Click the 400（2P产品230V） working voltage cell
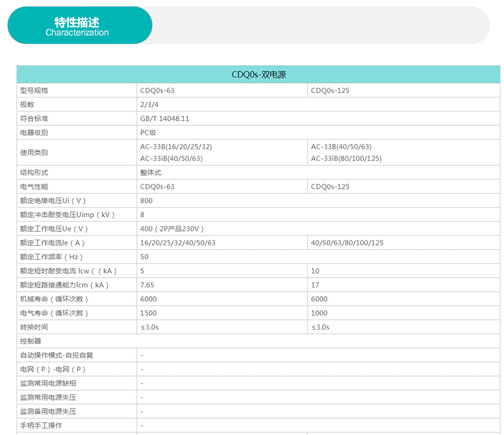 pyautogui.click(x=172, y=229)
